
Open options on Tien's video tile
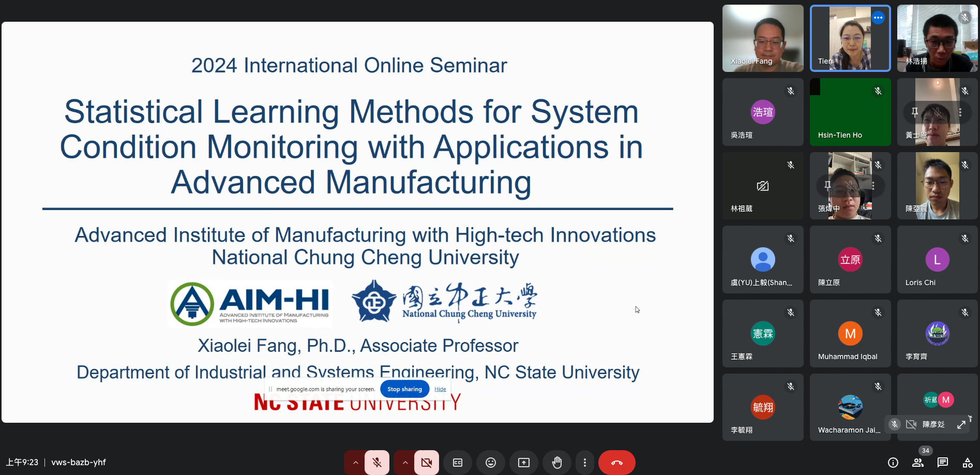[878, 18]
